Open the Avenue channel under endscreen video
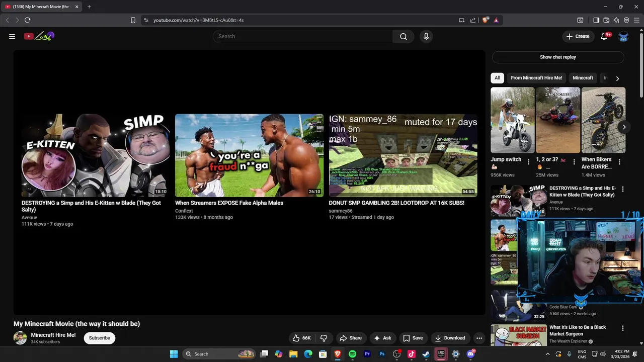The width and height of the screenshot is (644, 362). pos(29,217)
